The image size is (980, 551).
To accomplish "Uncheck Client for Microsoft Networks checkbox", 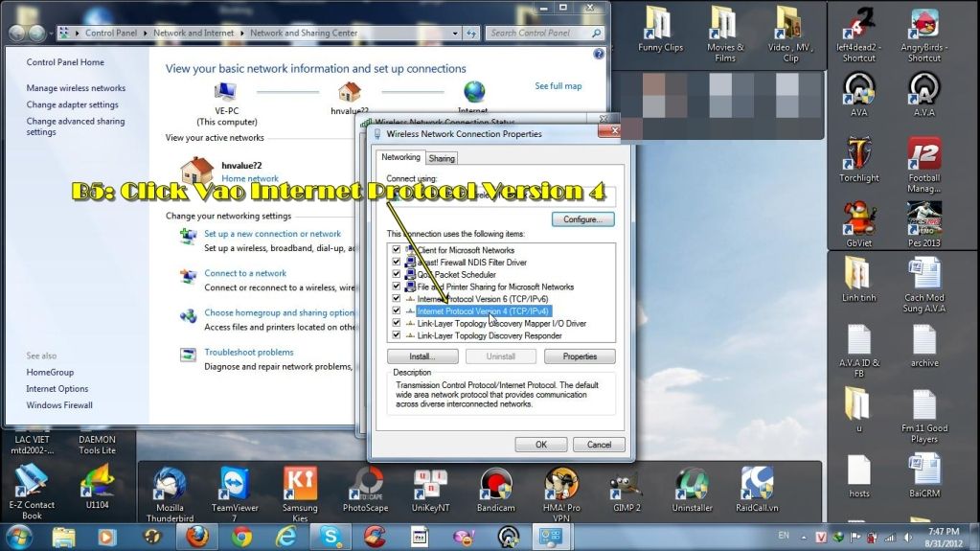I will pyautogui.click(x=397, y=250).
